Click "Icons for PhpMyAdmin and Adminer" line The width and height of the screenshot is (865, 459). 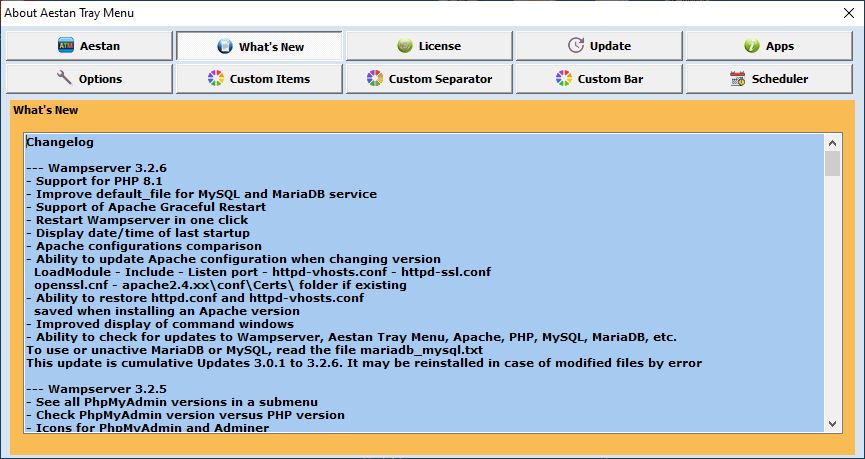coord(148,428)
